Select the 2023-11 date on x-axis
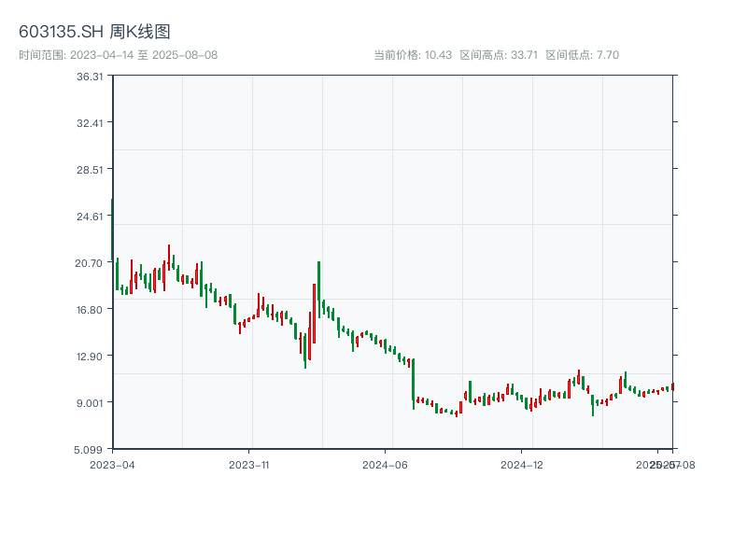This screenshot has width=747, height=560. [249, 464]
